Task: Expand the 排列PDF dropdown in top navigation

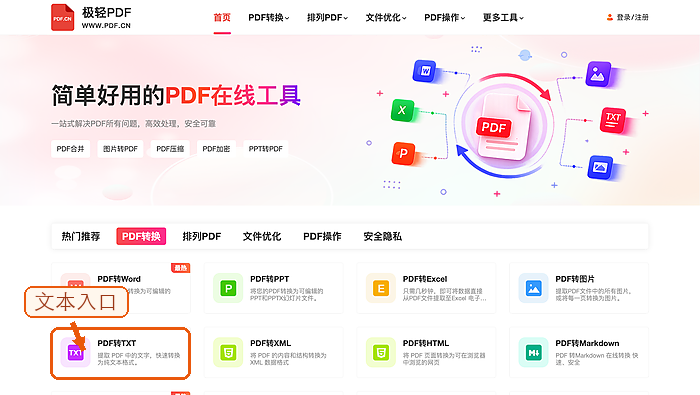Action: click(x=327, y=17)
